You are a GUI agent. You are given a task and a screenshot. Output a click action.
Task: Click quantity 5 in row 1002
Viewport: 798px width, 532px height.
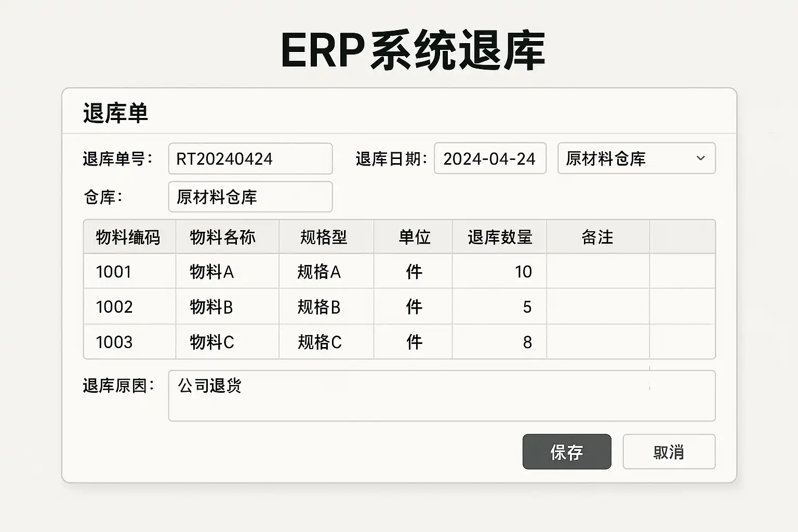tap(499, 307)
